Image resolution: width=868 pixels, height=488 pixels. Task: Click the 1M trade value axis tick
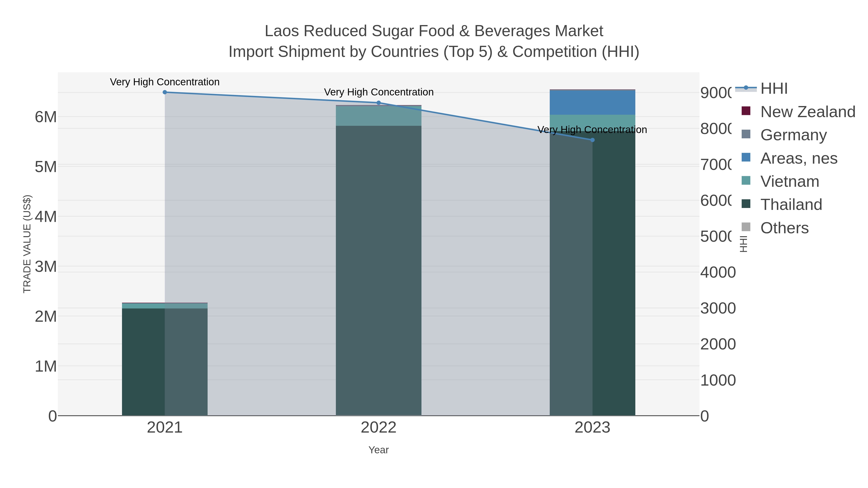coord(46,366)
